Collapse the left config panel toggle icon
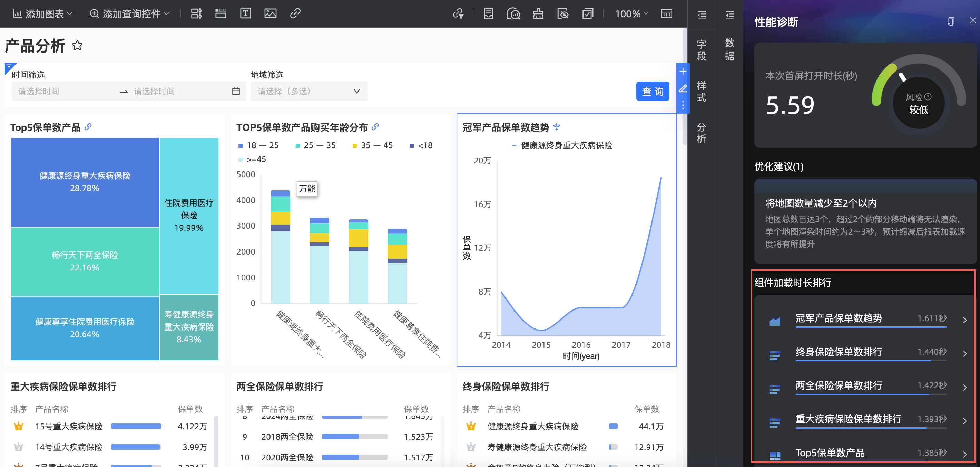This screenshot has height=467, width=980. click(702, 15)
